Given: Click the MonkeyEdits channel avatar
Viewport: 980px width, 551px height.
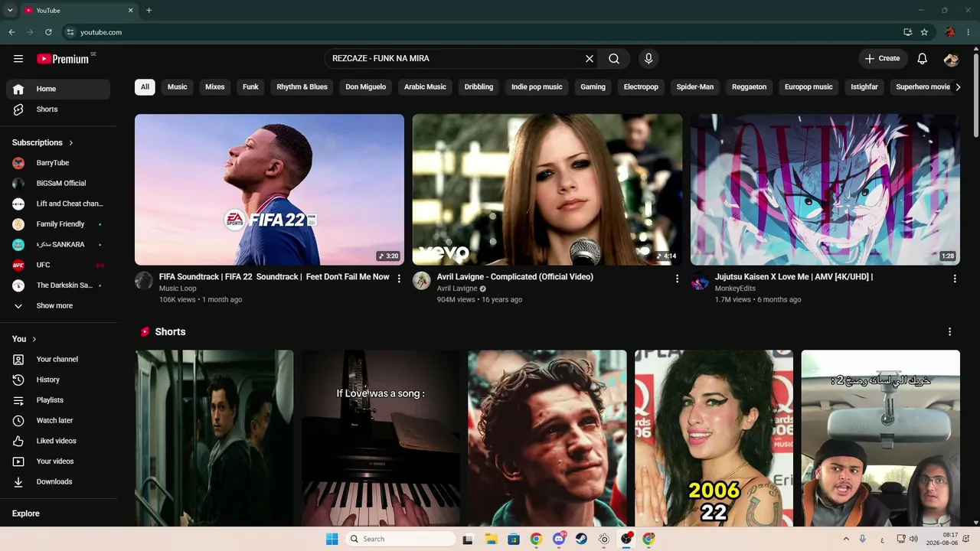Looking at the screenshot, I should pos(700,281).
